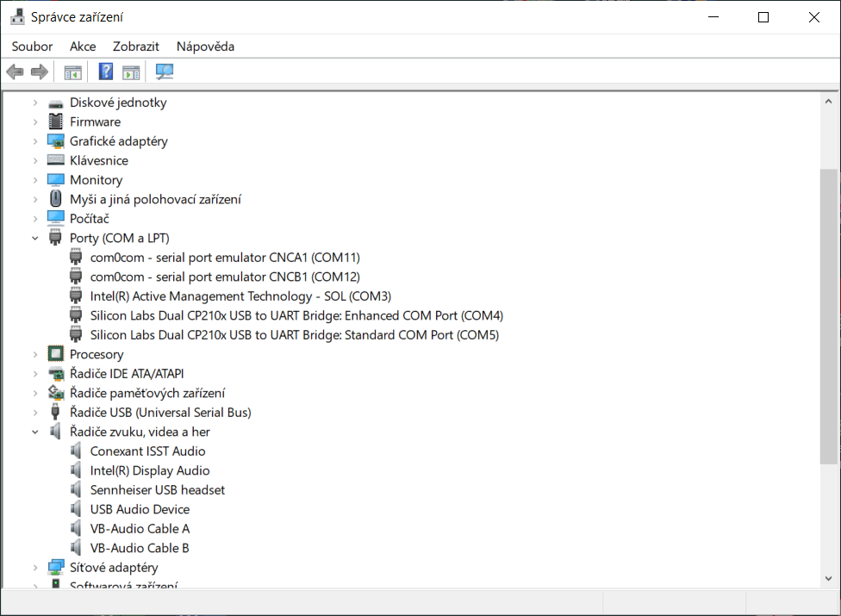
Task: Click the show/hide action pane toolbar icon
Action: tap(131, 72)
